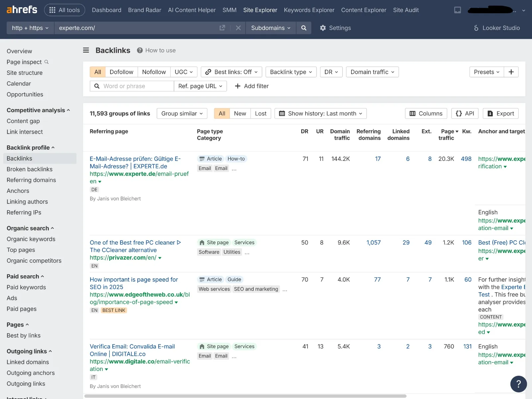Select the Dofollow link filter
This screenshot has width=532, height=399.
pyautogui.click(x=121, y=72)
